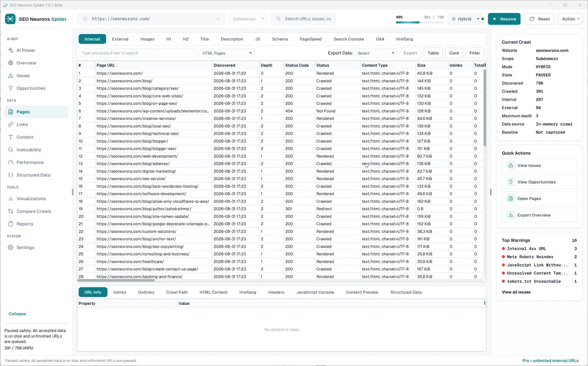Click the table vertical scrollbar

(x=485, y=108)
